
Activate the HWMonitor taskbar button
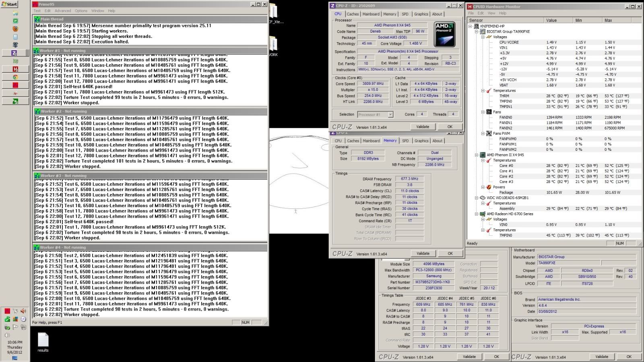[15, 69]
